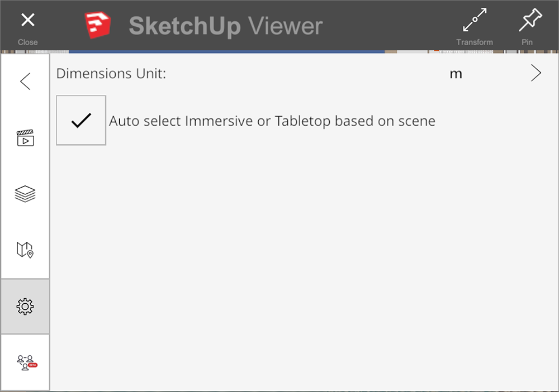Click the Transform text label
The image size is (559, 392).
coord(475,42)
